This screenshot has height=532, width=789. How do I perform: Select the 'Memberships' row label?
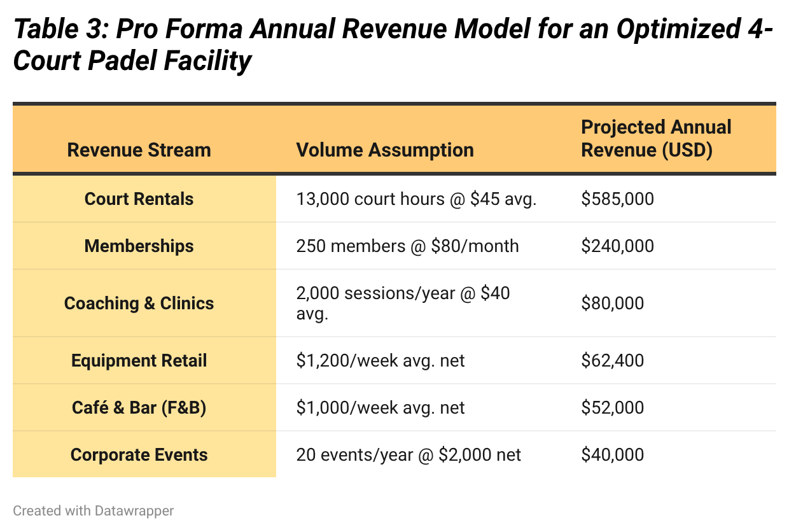pos(139,246)
